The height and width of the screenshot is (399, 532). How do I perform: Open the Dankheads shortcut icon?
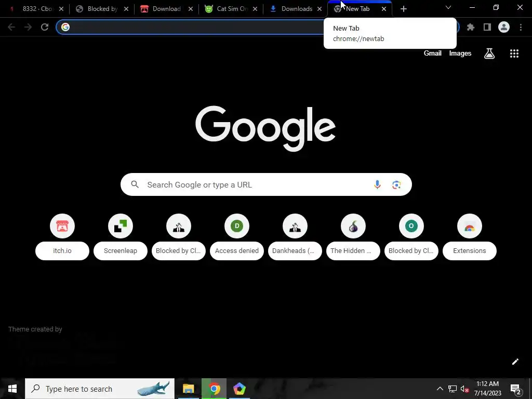click(x=295, y=226)
